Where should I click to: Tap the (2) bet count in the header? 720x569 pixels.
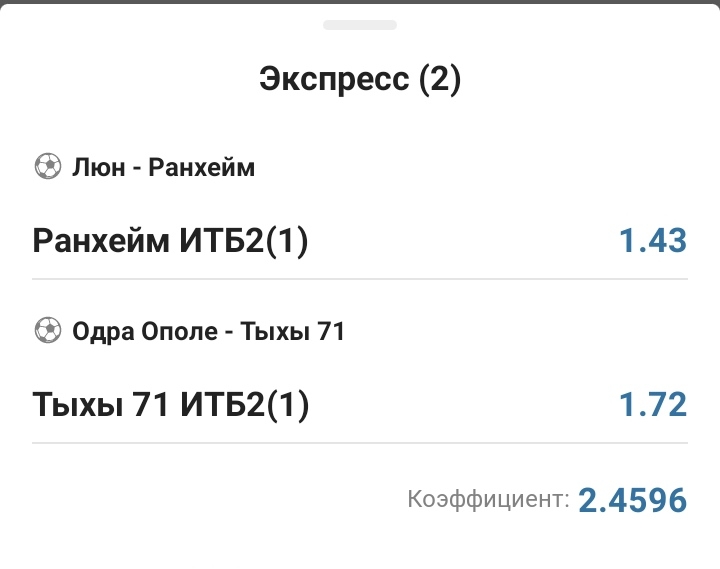click(440, 79)
